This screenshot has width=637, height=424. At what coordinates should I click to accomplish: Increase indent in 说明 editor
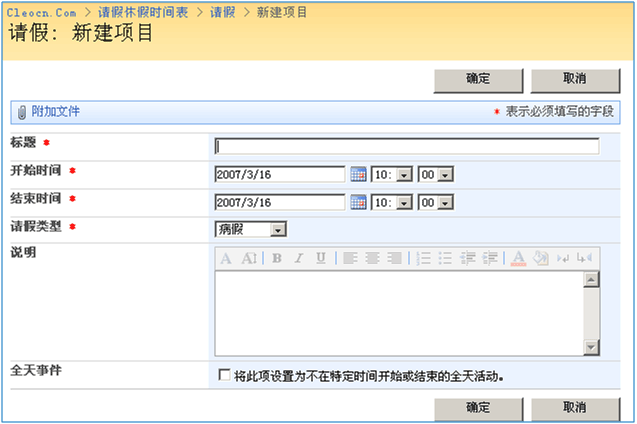[x=490, y=258]
